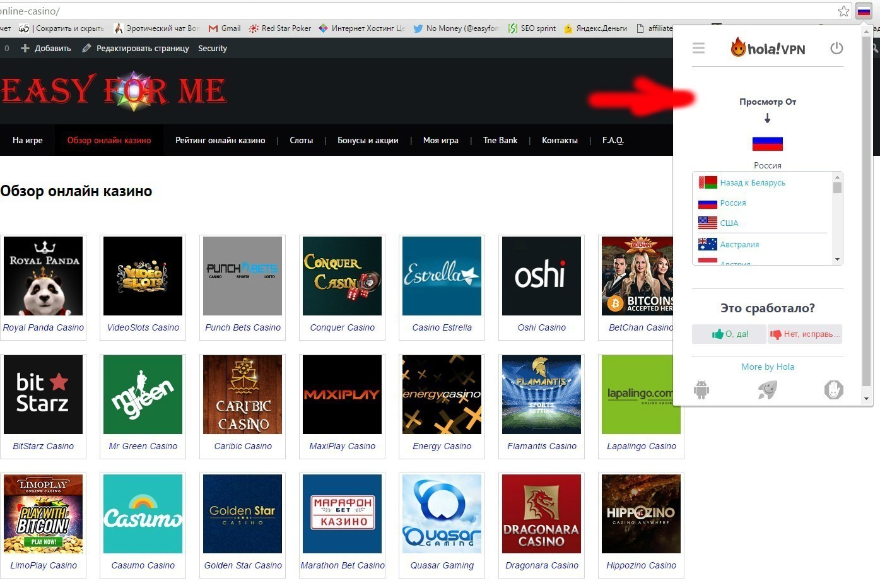
Task: Click the MaxiPlay Casino thumbnail
Action: point(343,394)
